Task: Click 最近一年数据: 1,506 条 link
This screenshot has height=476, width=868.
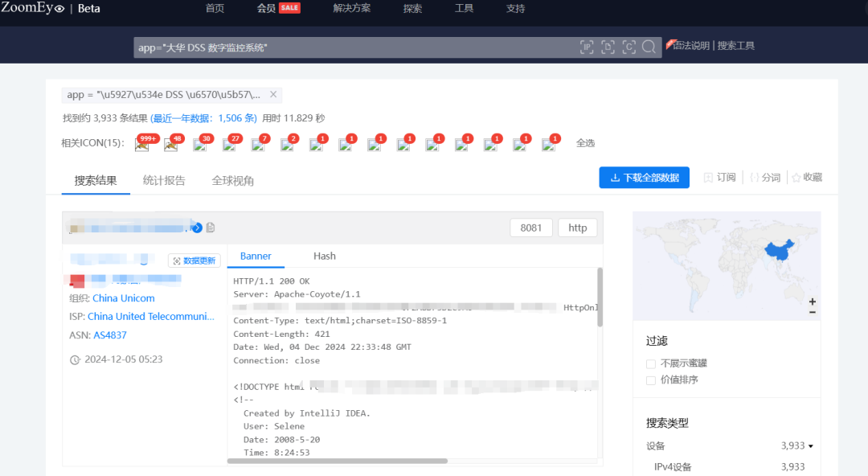Action: tap(203, 118)
